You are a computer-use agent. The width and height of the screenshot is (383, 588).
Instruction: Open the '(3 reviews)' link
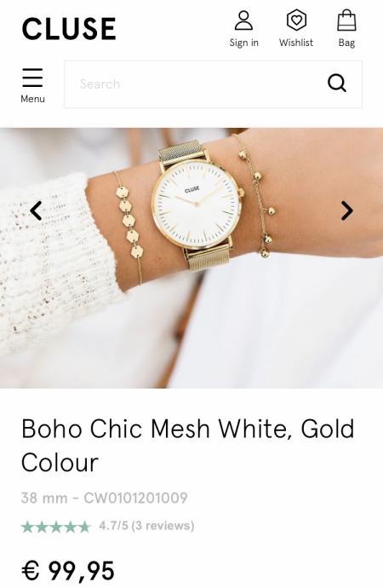pyautogui.click(x=163, y=526)
